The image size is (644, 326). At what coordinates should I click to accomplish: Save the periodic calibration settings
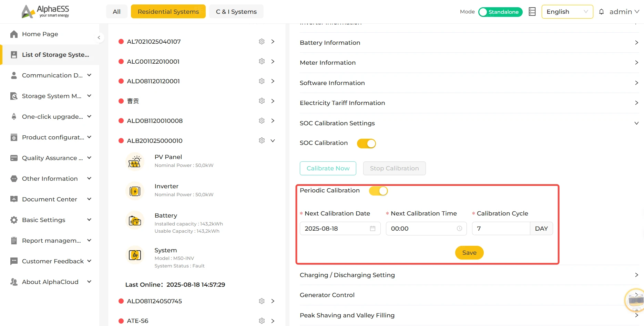coord(469,253)
